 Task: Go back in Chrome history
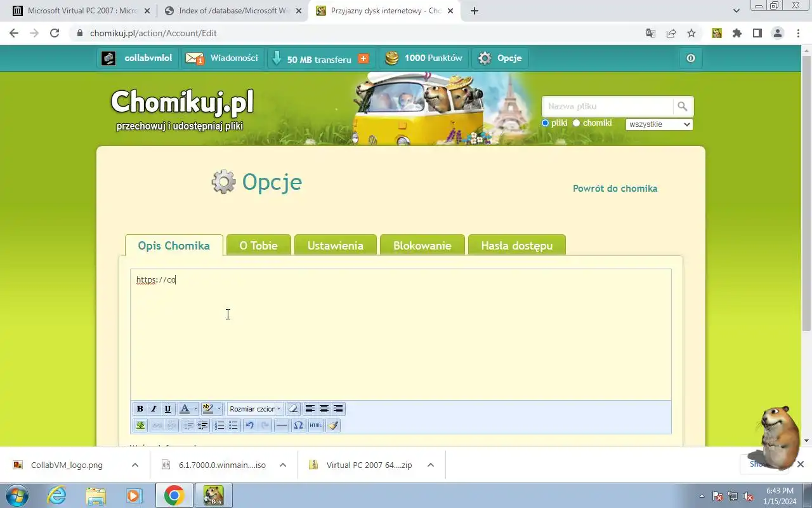click(14, 33)
